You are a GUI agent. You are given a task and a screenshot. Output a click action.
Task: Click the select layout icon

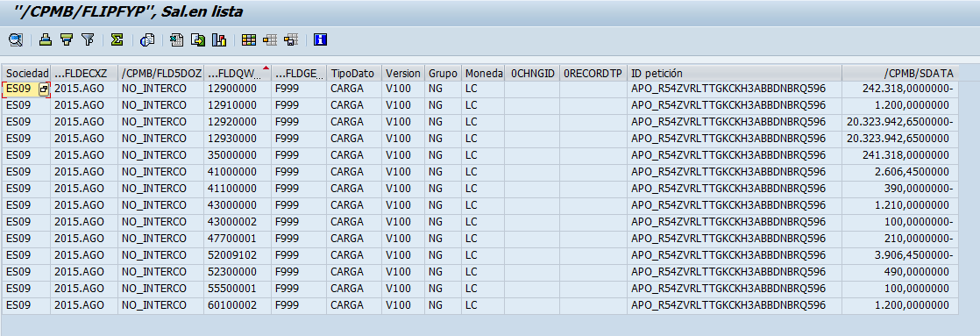point(269,40)
